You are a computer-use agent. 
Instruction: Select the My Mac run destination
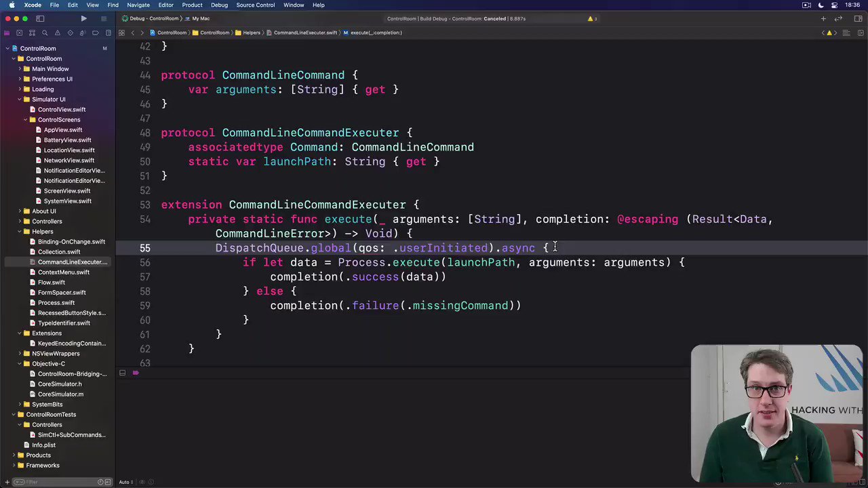(200, 18)
